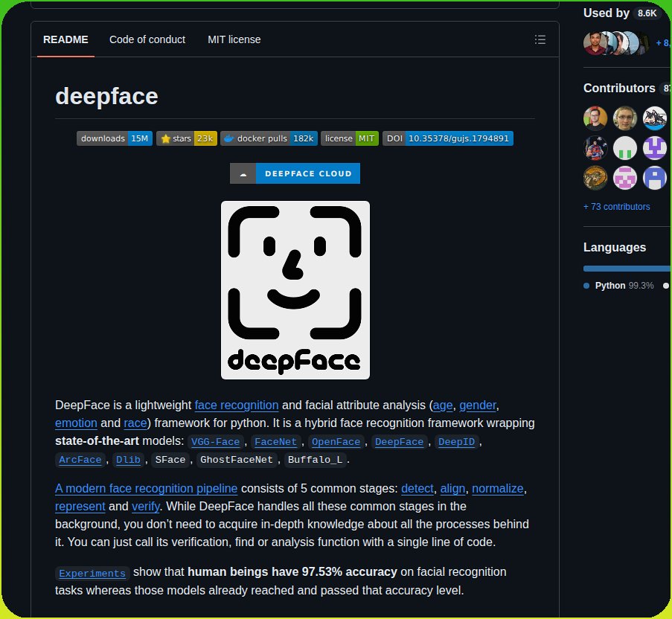Image resolution: width=672 pixels, height=619 pixels.
Task: Follow the age link
Action: [443, 405]
